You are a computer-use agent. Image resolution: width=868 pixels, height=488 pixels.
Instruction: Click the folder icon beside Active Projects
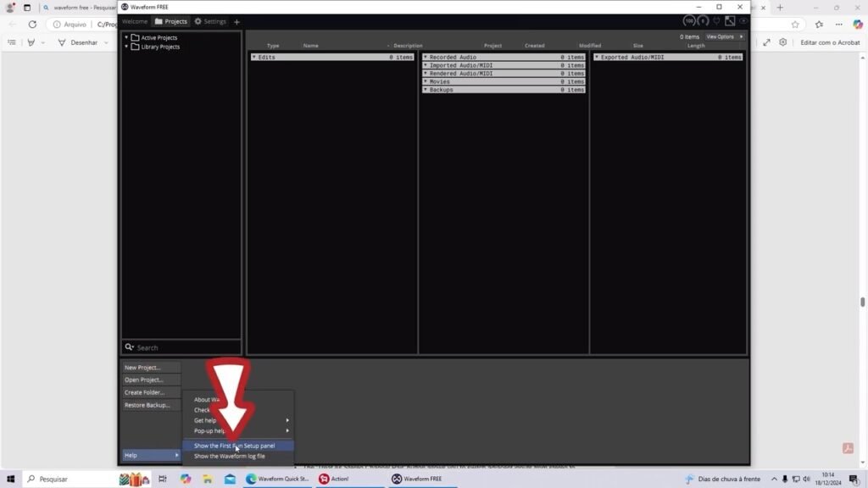click(x=135, y=37)
